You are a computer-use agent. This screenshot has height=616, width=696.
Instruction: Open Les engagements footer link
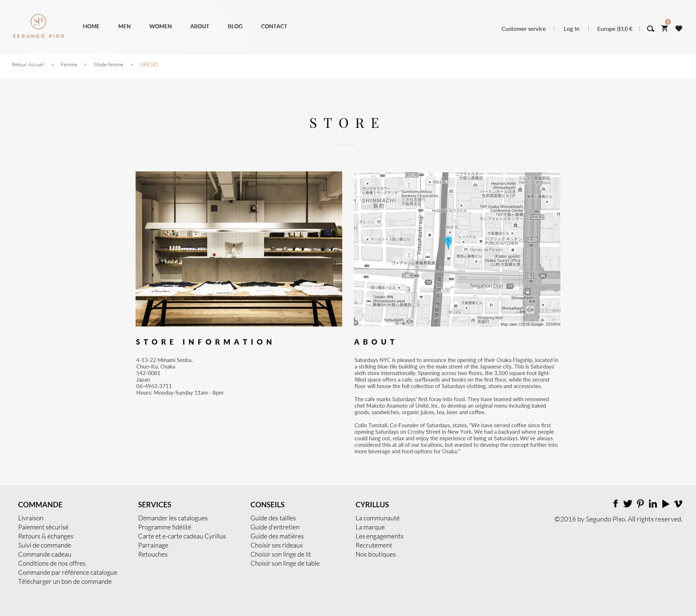379,536
